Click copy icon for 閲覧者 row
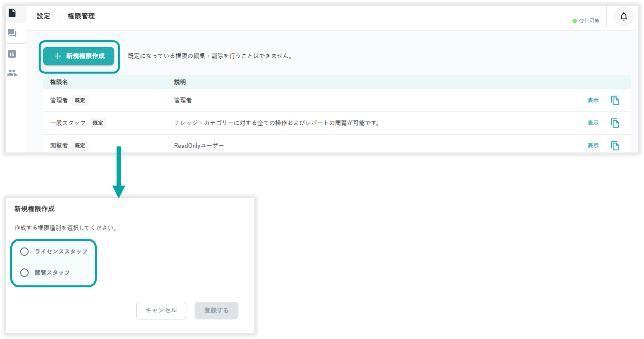Image resolution: width=644 pixels, height=339 pixels. click(x=615, y=146)
